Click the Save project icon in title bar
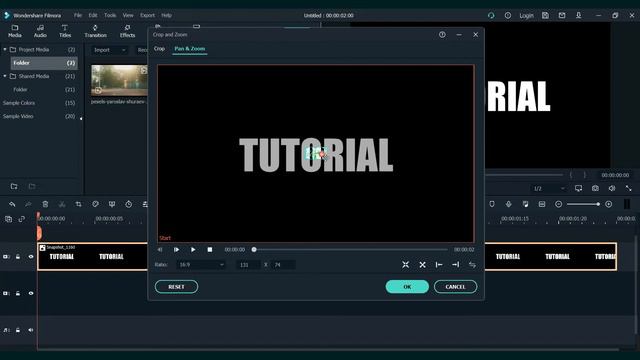 coord(545,16)
